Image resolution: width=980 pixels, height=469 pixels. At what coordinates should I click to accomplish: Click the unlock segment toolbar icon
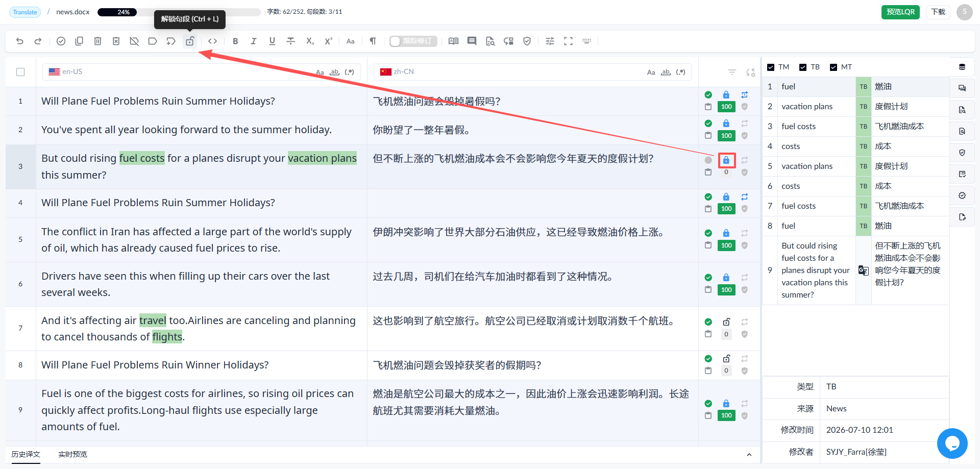coord(190,41)
